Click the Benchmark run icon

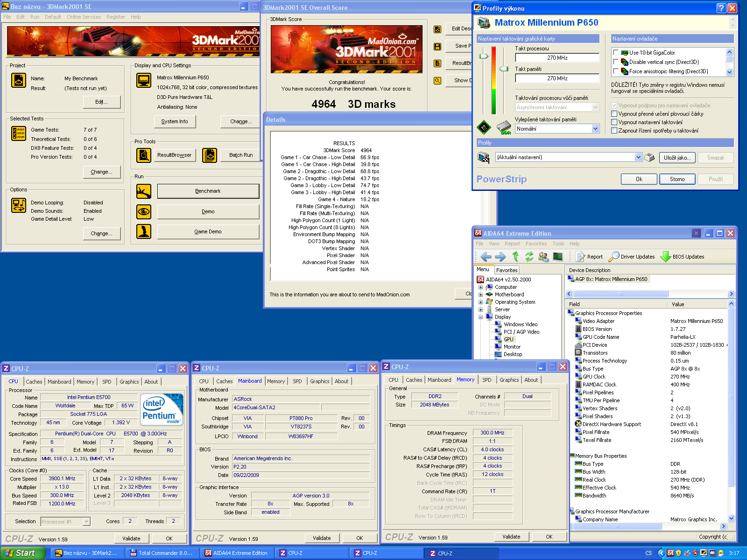click(x=144, y=191)
